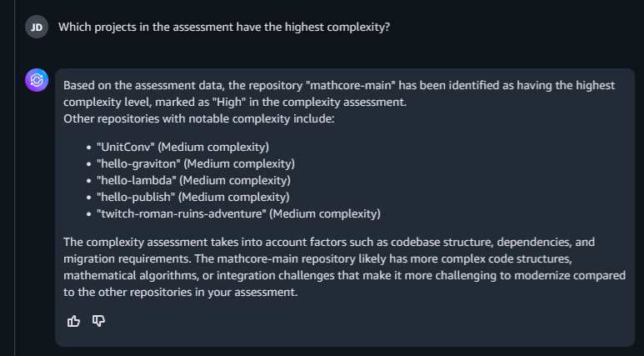Viewport: 644px width, 356px height.
Task: Click "(Medium complexity)" beside UnitConv
Action: point(214,147)
